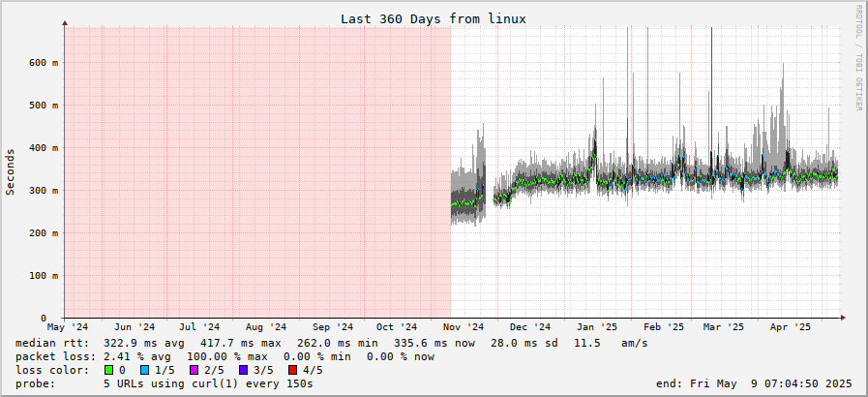
Task: Click the '2.41 % avg' packet loss value
Action: tap(136, 356)
